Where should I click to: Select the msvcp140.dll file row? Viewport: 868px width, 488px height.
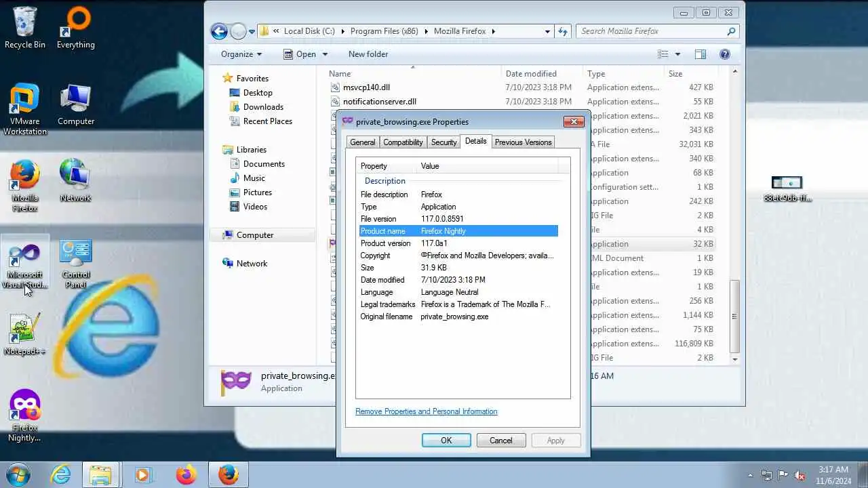coord(521,87)
